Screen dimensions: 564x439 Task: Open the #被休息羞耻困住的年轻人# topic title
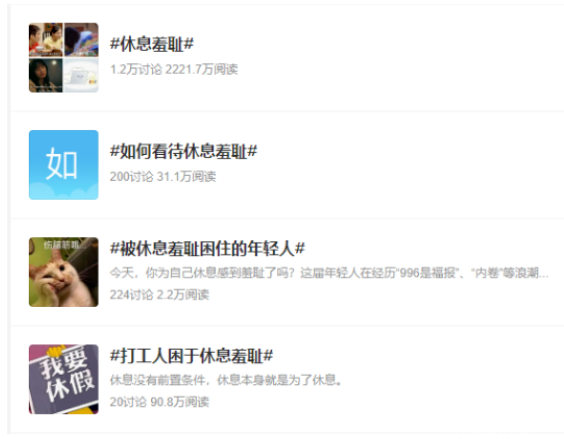pos(208,249)
